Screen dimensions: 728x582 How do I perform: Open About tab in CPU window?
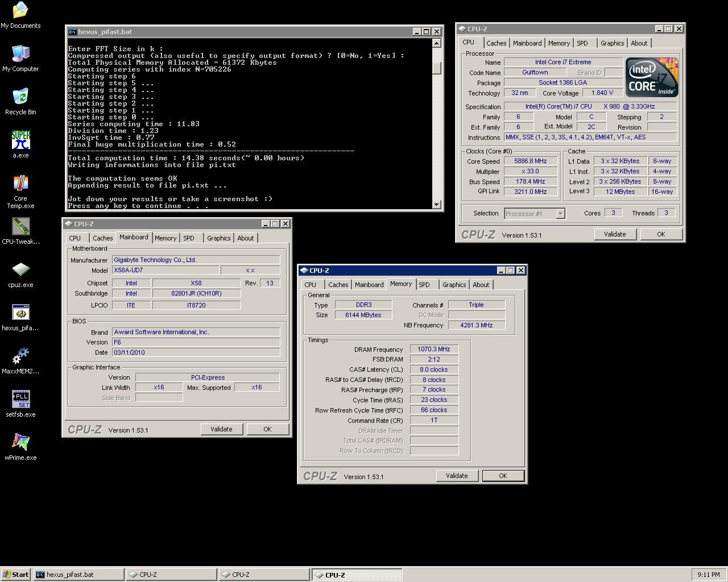point(639,43)
